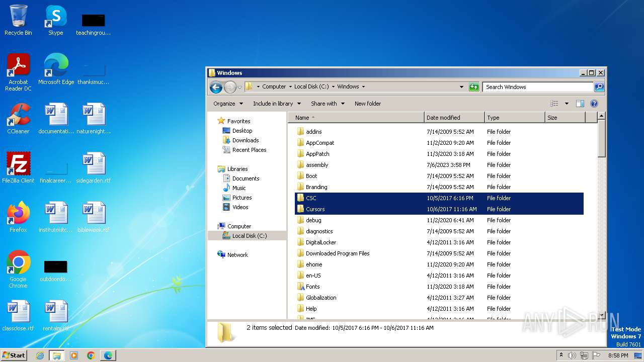The height and width of the screenshot is (362, 644).
Task: Launch Microsoft Edge desktop shortcut
Action: (x=56, y=69)
